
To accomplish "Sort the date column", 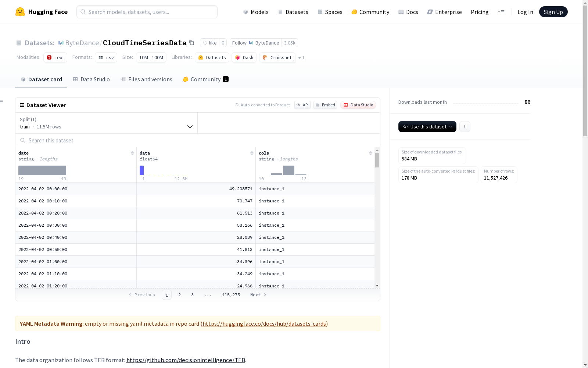I will pyautogui.click(x=132, y=153).
